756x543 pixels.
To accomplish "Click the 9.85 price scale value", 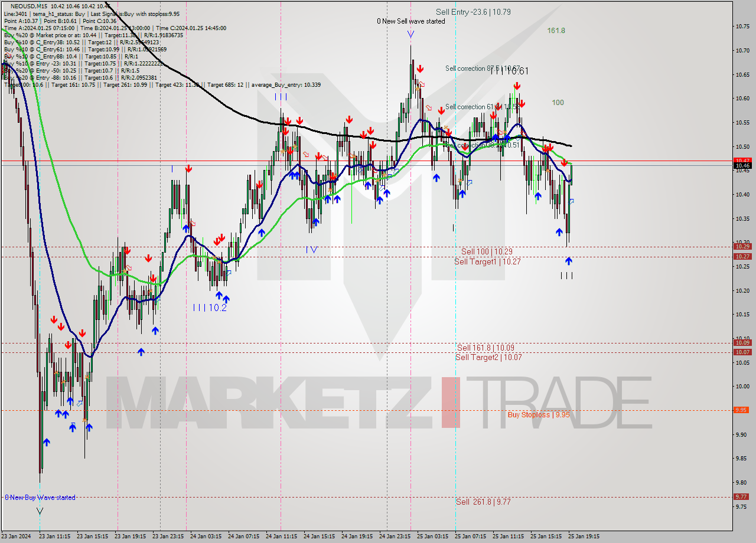I will [x=742, y=458].
